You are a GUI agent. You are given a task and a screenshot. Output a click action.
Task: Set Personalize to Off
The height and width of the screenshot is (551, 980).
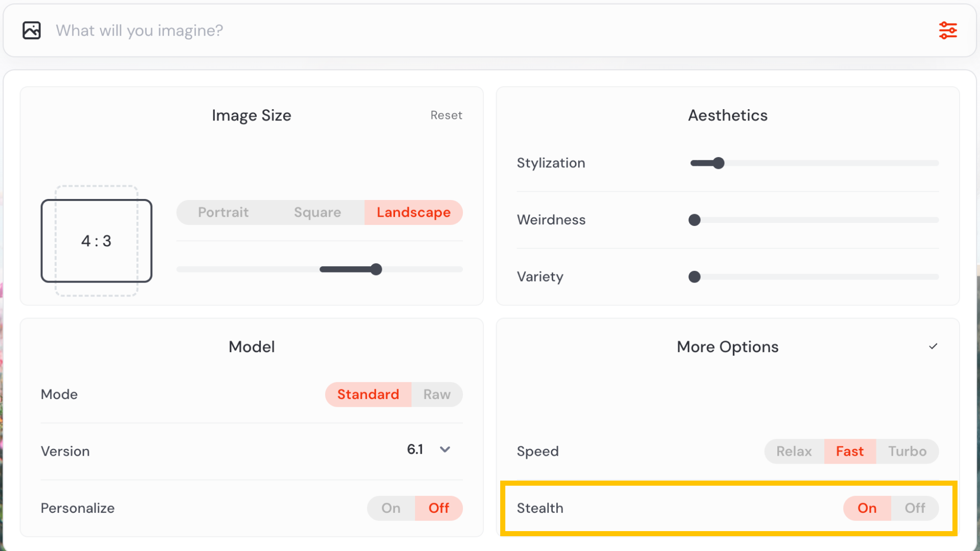[438, 508]
